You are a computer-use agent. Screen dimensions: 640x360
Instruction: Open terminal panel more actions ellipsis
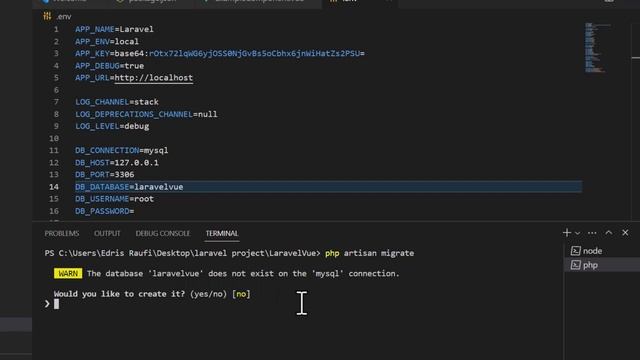(592, 233)
